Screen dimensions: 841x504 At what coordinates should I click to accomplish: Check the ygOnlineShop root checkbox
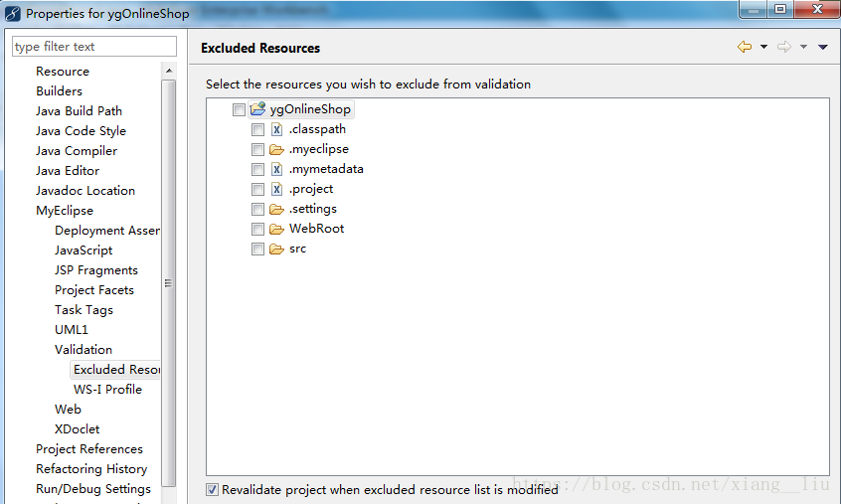[240, 110]
